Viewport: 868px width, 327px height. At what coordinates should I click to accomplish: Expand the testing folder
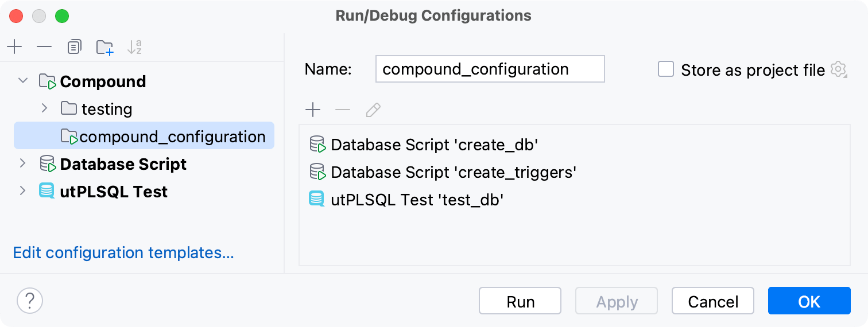pos(45,108)
